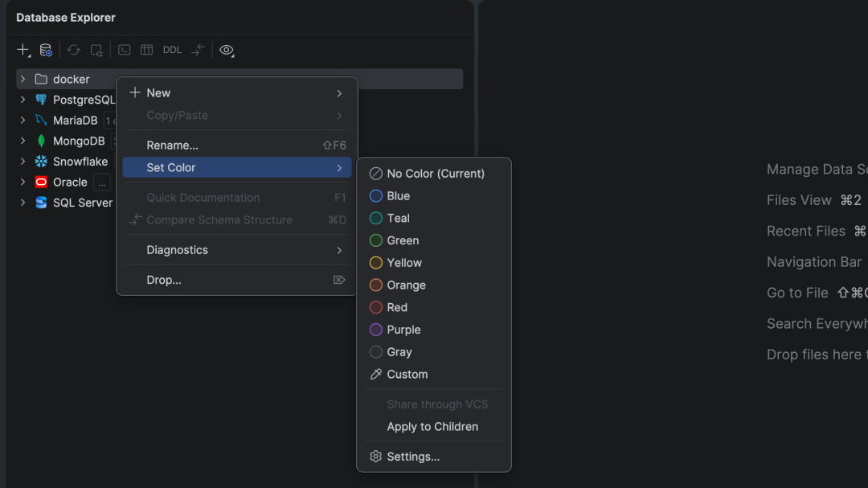This screenshot has height=488, width=868.
Task: Click the DDL toolbar button
Action: click(x=172, y=50)
